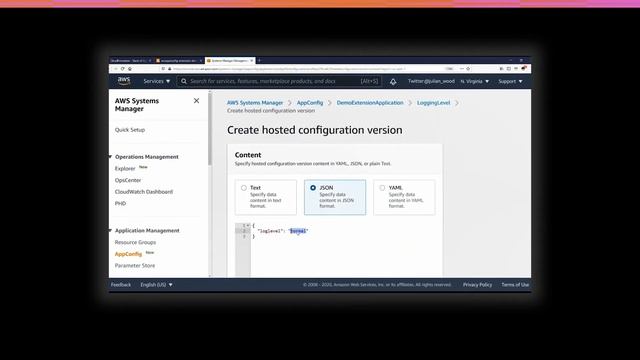Collapse the Application Management section
This screenshot has height=360, width=640.
pos(110,231)
